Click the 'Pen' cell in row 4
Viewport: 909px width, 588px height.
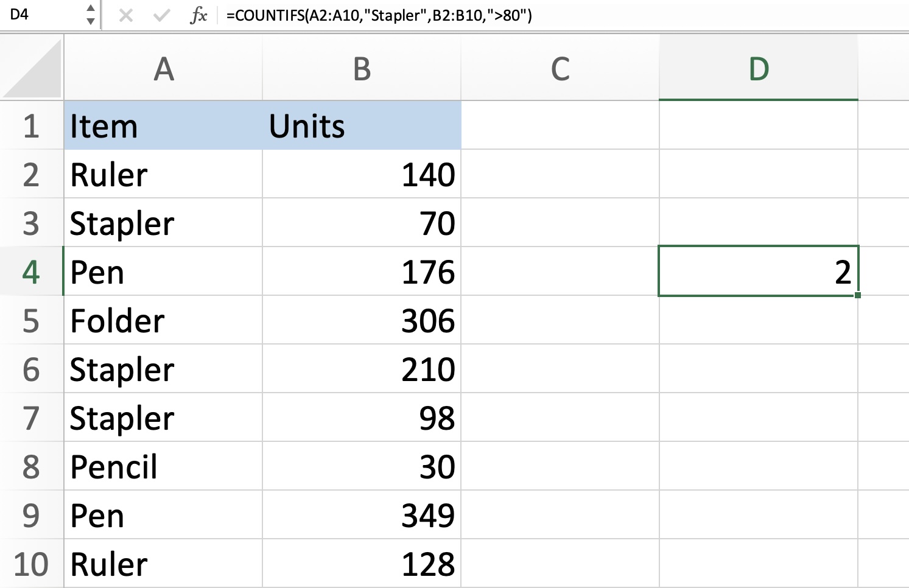pyautogui.click(x=163, y=271)
